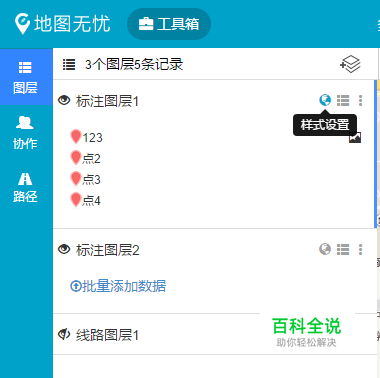This screenshot has height=378, width=380.
Task: Switch to the 图层 sidebar tab
Action: click(x=25, y=77)
